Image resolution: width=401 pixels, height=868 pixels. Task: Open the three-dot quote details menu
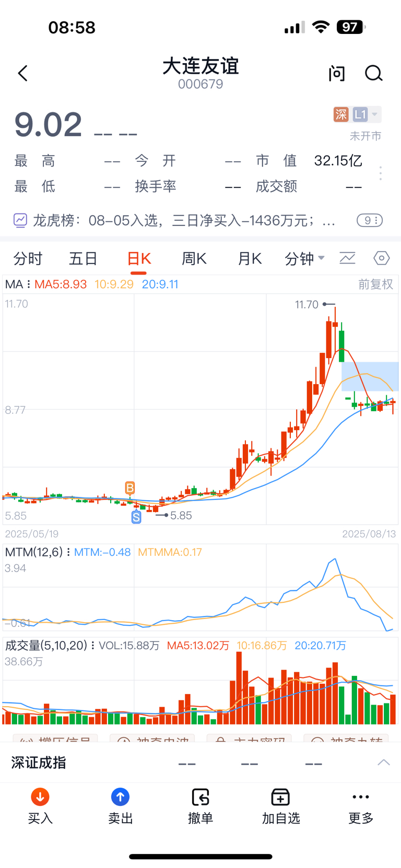click(x=381, y=173)
